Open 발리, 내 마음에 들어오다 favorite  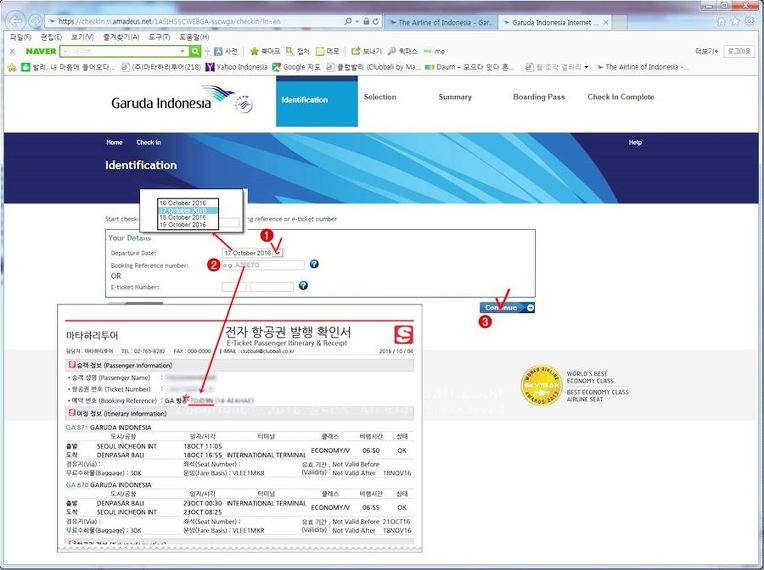tap(68, 67)
